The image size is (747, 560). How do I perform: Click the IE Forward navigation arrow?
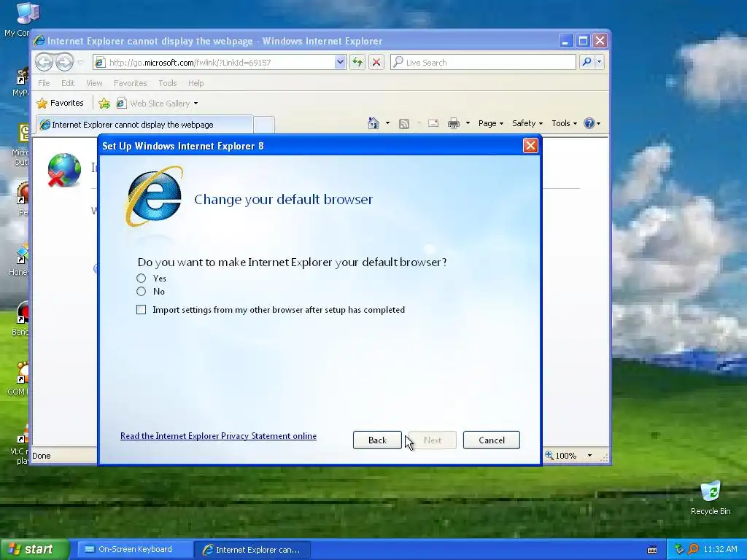coord(64,62)
